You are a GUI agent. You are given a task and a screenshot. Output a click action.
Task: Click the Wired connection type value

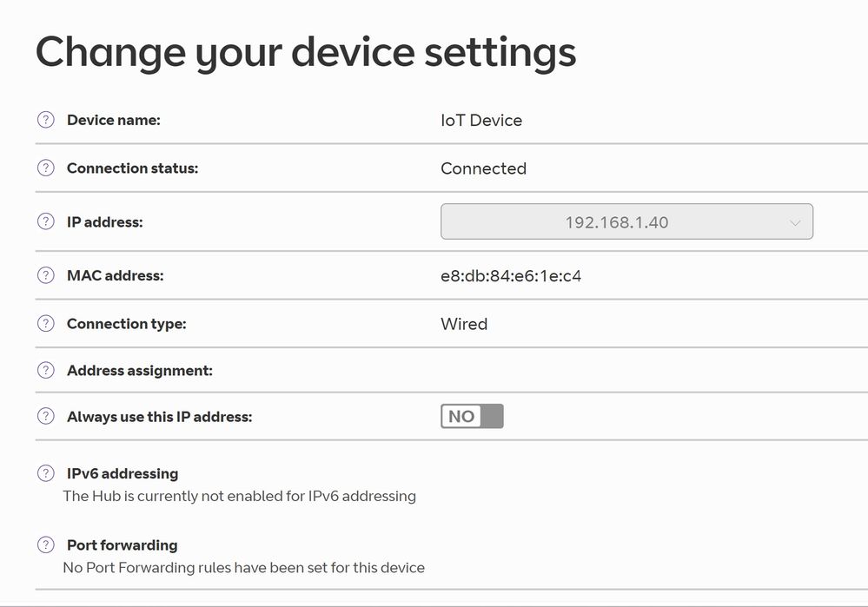(464, 324)
